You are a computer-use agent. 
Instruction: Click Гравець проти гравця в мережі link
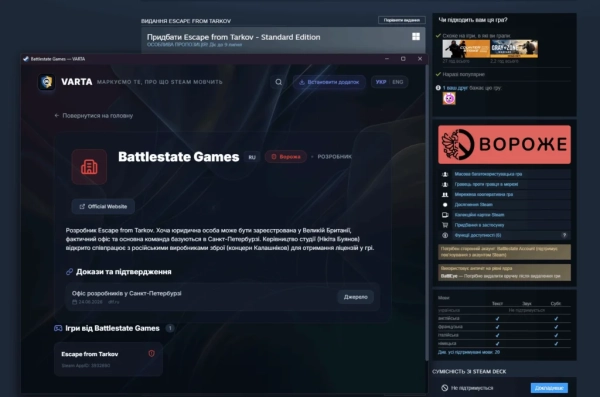pyautogui.click(x=486, y=184)
